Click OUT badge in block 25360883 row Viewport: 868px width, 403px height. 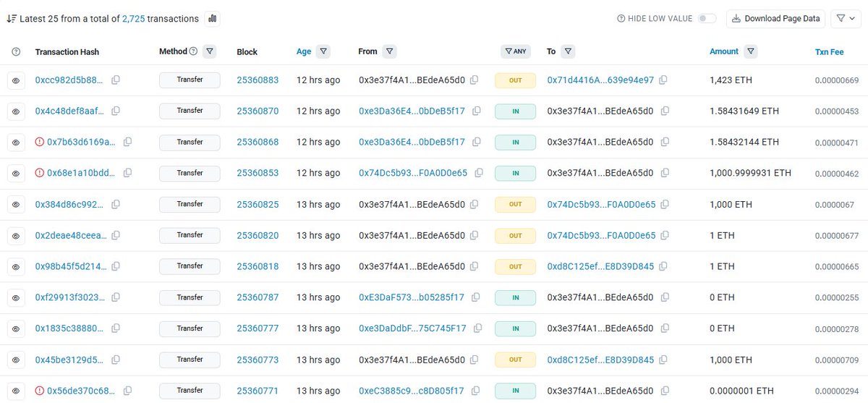(x=515, y=80)
